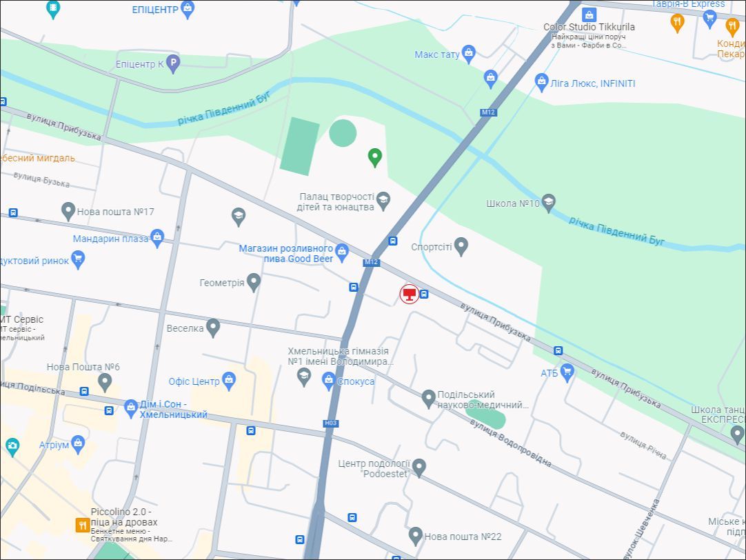Click the red monitor marker on Прибузька street
This screenshot has width=746, height=560.
(x=409, y=294)
